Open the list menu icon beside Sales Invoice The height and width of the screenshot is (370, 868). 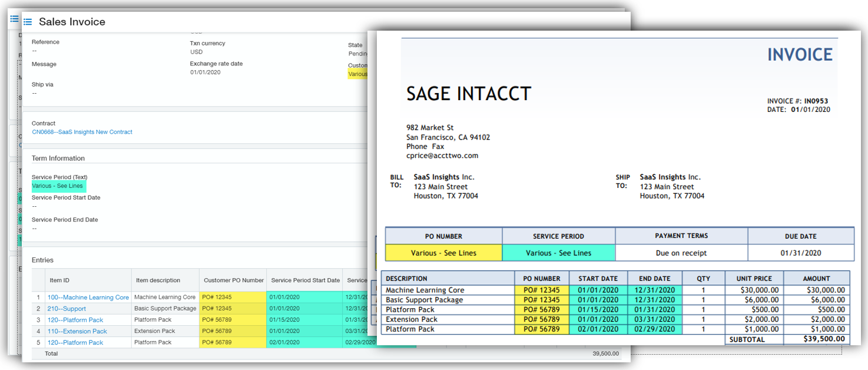pyautogui.click(x=27, y=22)
